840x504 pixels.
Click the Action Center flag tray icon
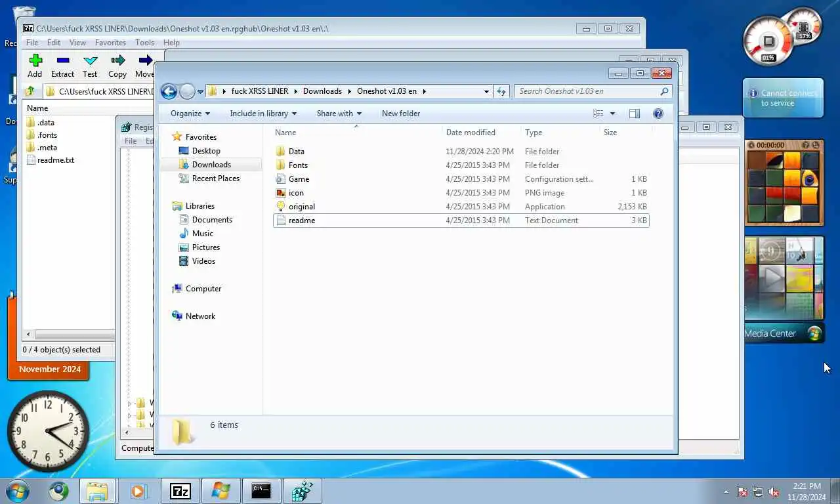742,492
